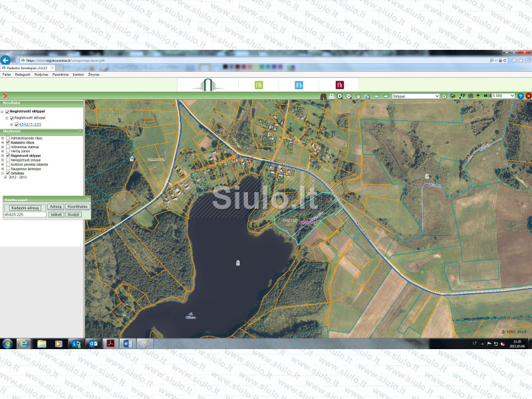Expand the 4542/5:225 result node

11,124
